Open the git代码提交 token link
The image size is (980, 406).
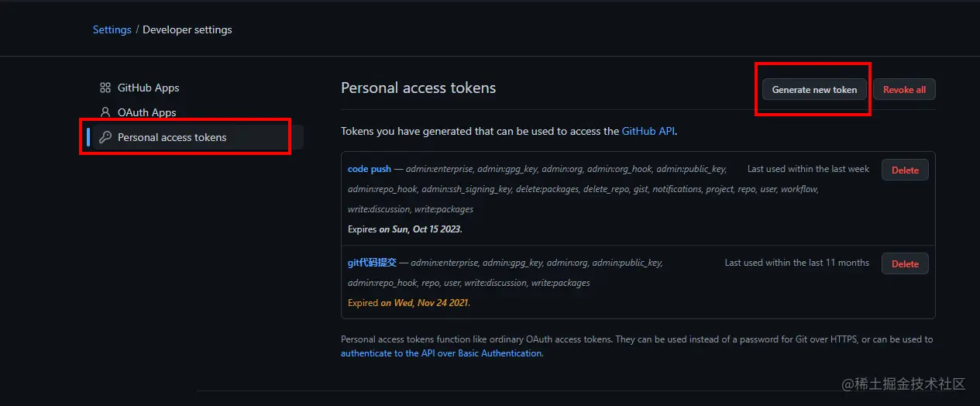(x=372, y=263)
